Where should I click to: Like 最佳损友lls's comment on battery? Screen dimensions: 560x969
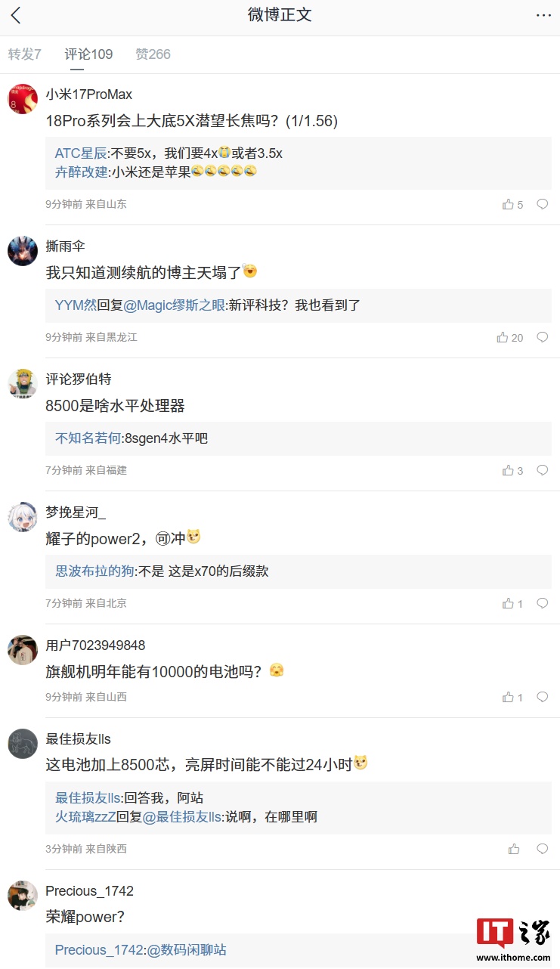pyautogui.click(x=514, y=849)
